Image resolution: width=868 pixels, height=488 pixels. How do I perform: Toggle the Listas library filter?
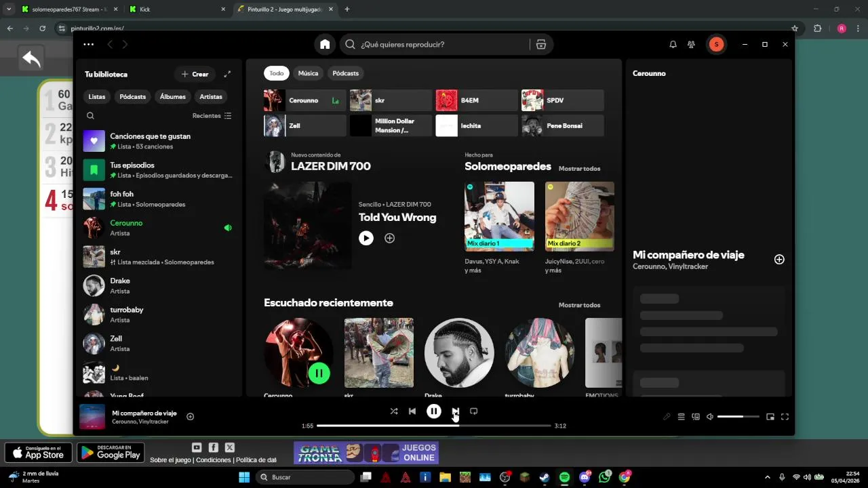pos(97,97)
